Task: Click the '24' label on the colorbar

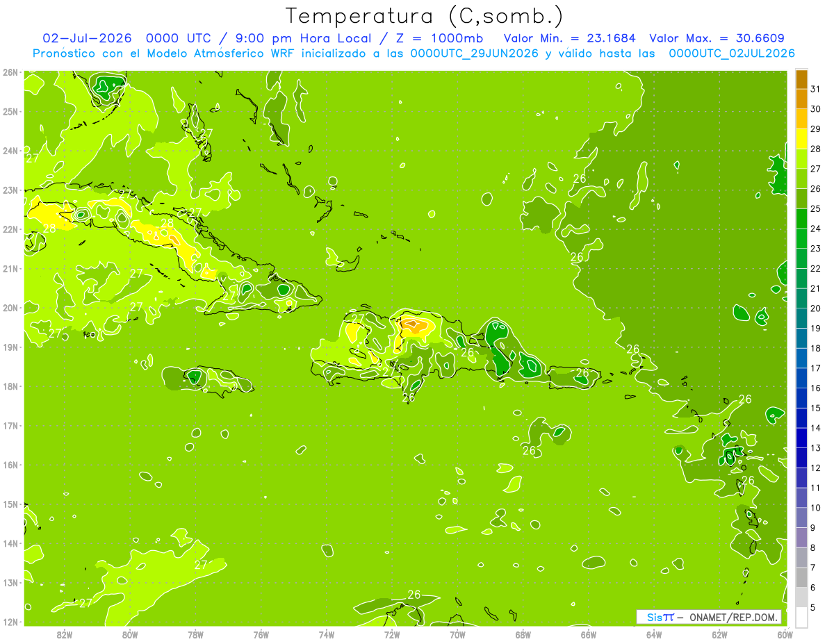Action: click(x=815, y=229)
